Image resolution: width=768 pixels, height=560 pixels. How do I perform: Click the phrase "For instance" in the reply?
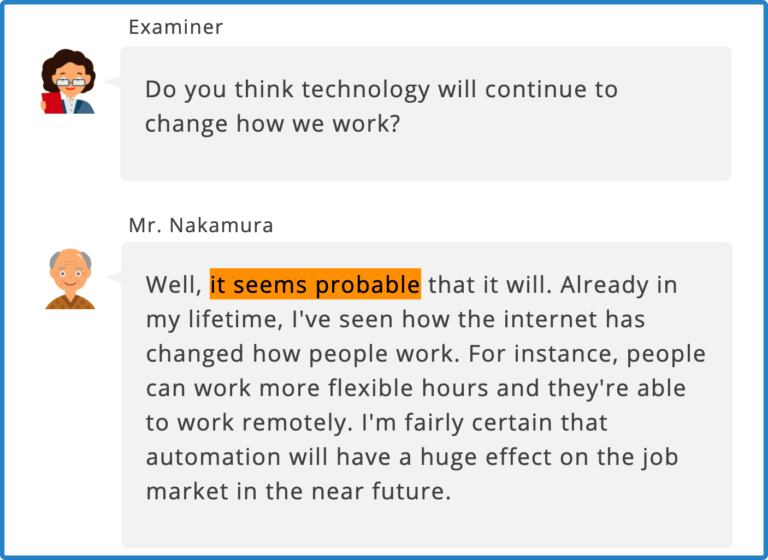click(517, 355)
